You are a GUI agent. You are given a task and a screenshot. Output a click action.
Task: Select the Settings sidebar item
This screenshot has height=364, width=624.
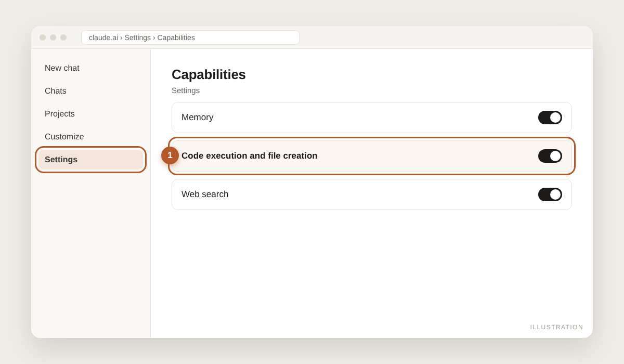click(x=90, y=160)
